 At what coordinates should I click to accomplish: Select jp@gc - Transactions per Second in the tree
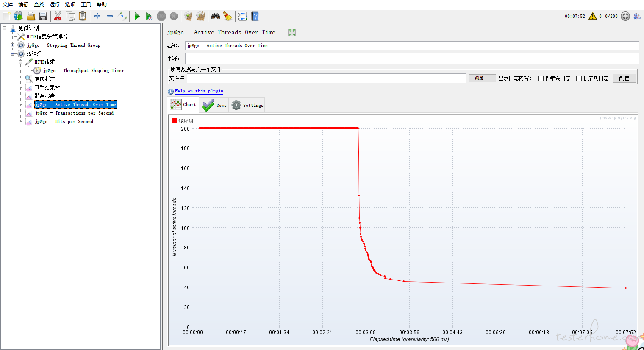click(74, 113)
